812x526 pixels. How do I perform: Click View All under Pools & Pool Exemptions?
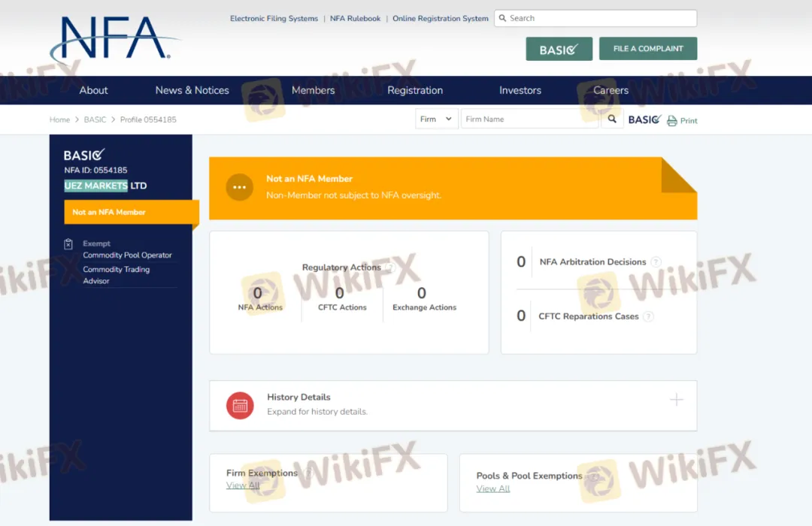(493, 488)
